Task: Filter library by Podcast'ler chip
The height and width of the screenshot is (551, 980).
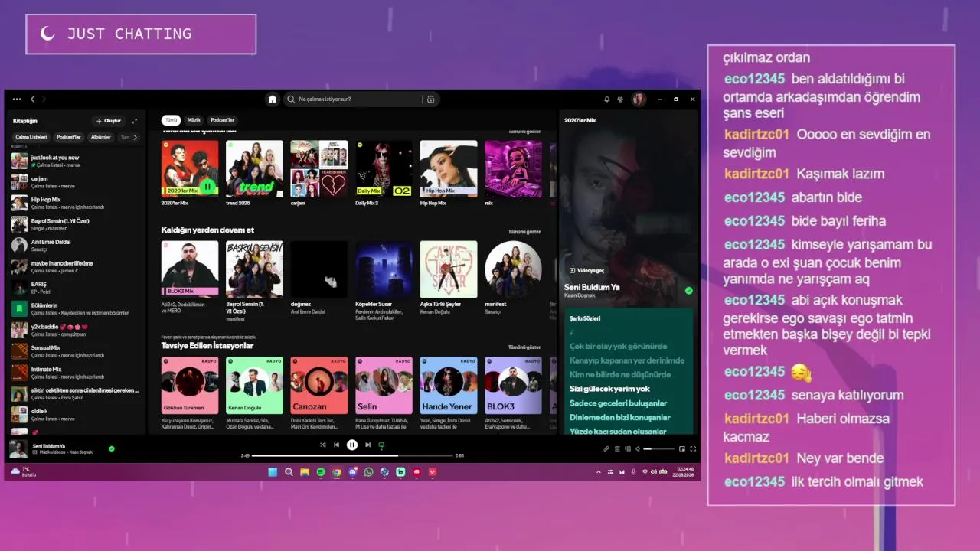Action: tap(69, 137)
